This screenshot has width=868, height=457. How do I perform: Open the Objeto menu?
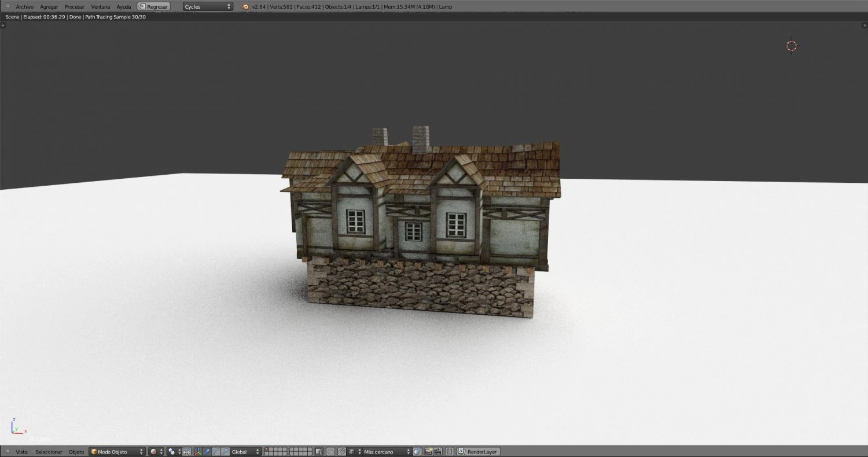[76, 452]
